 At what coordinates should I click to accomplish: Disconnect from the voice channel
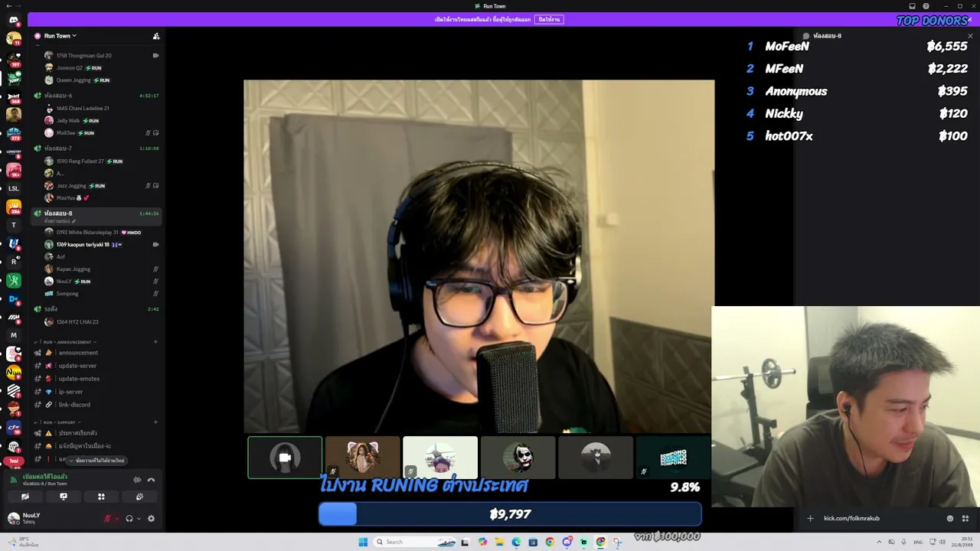click(x=151, y=480)
